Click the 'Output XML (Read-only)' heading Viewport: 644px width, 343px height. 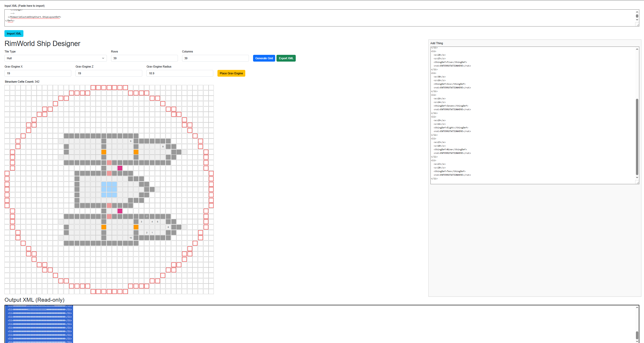(x=35, y=300)
